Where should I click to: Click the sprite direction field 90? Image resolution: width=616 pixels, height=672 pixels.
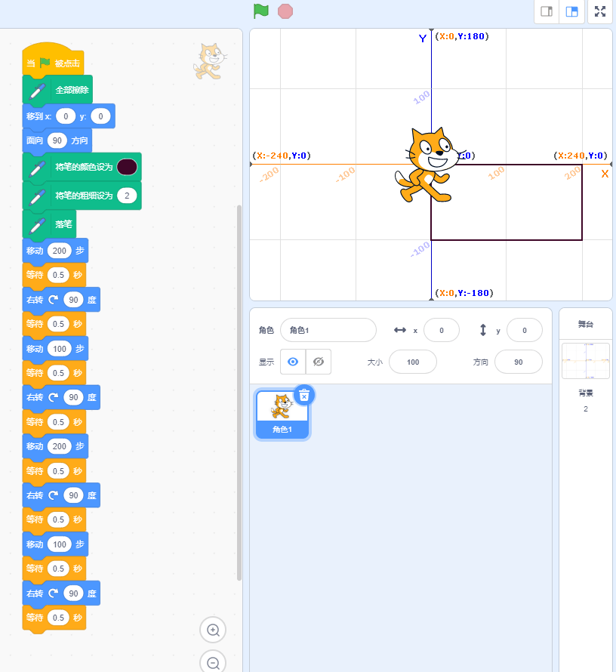(519, 362)
